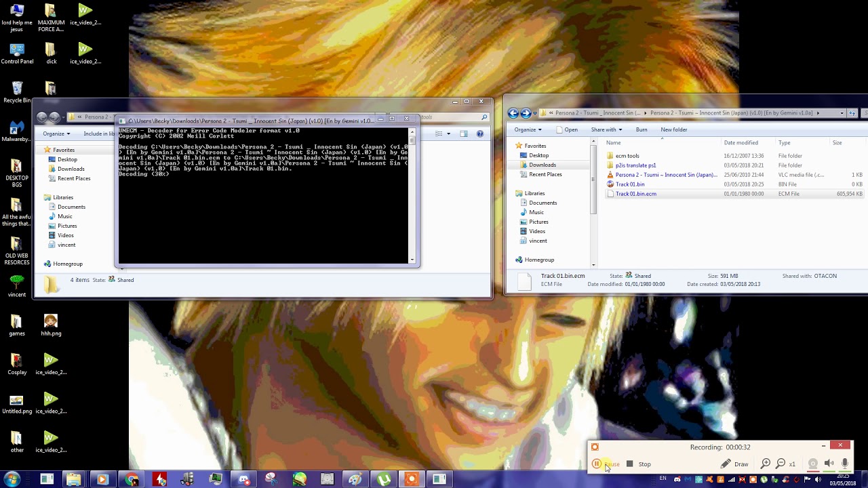This screenshot has width=868, height=488.
Task: Toggle webcam capture in recorder toolbar
Action: tap(812, 464)
